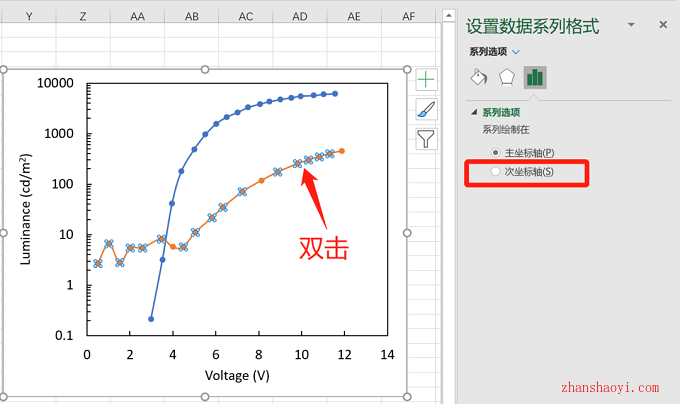Click the unselected orange point at 12 V
This screenshot has height=404, width=680.
tap(342, 151)
